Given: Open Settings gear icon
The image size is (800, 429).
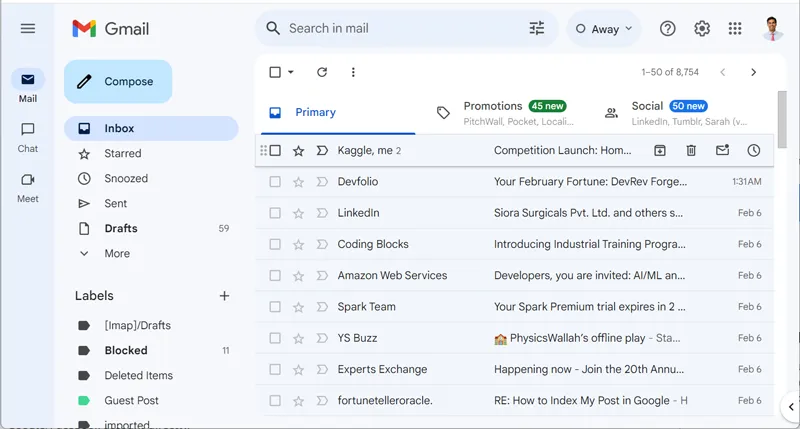Looking at the screenshot, I should pos(702,29).
